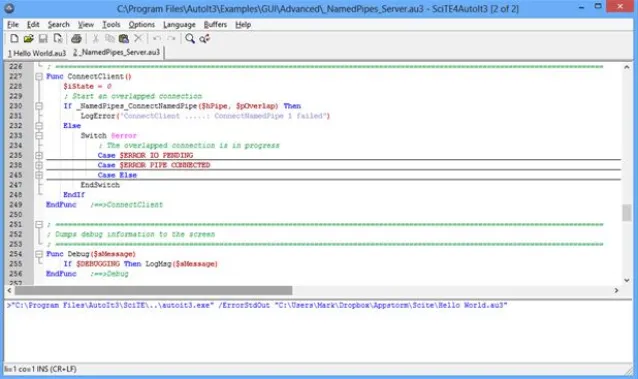Click the EndFunc ;==>Debug line

click(87, 274)
